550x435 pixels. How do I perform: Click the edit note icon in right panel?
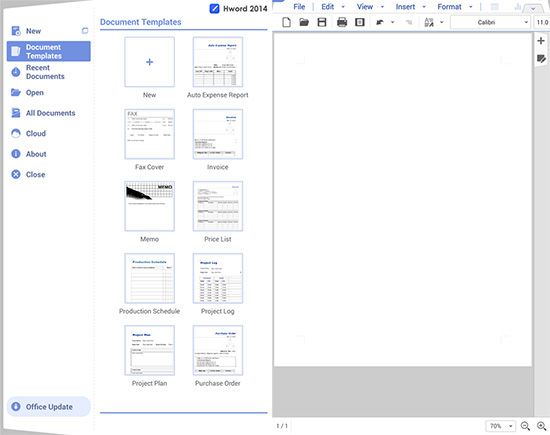point(541,59)
